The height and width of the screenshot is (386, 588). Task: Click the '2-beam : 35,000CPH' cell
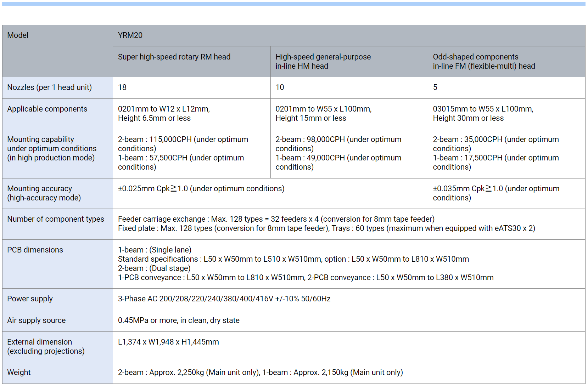tap(506, 154)
